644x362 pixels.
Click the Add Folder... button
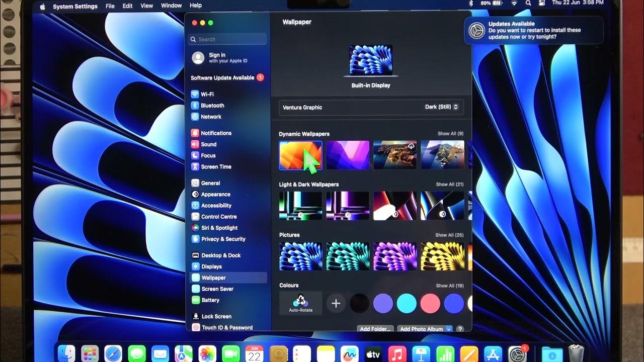(x=375, y=329)
